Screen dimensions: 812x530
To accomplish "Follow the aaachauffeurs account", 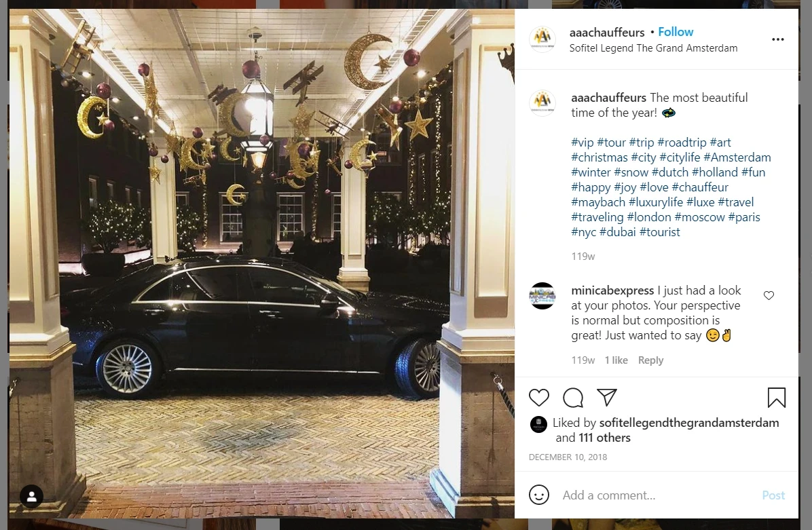I will (676, 32).
